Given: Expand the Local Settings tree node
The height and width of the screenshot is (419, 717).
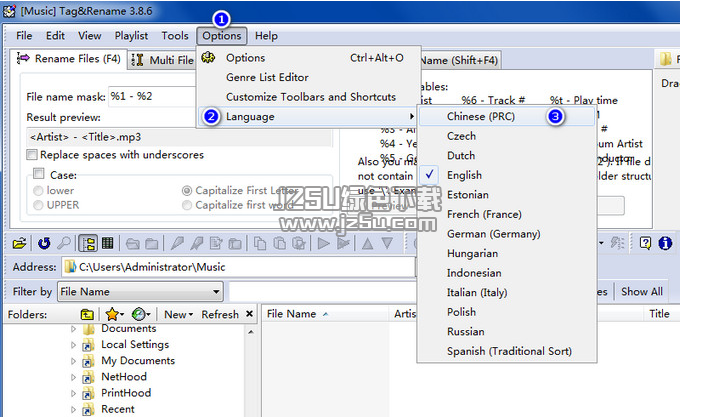Looking at the screenshot, I should [x=73, y=345].
